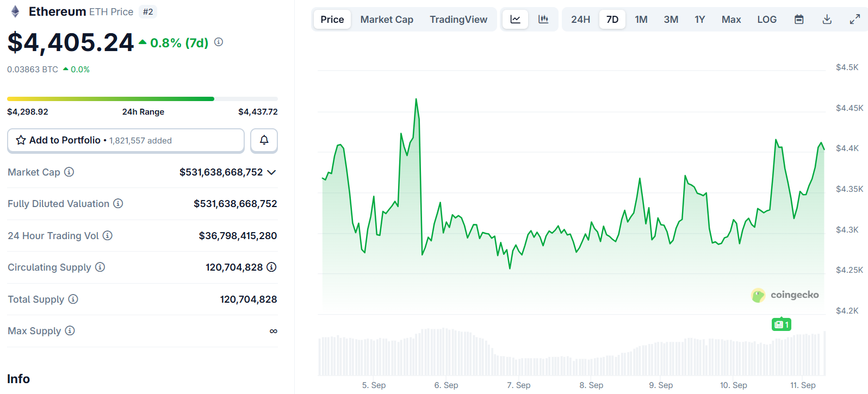Open the 7d price change info icon
This screenshot has height=394, width=868.
coord(219,42)
